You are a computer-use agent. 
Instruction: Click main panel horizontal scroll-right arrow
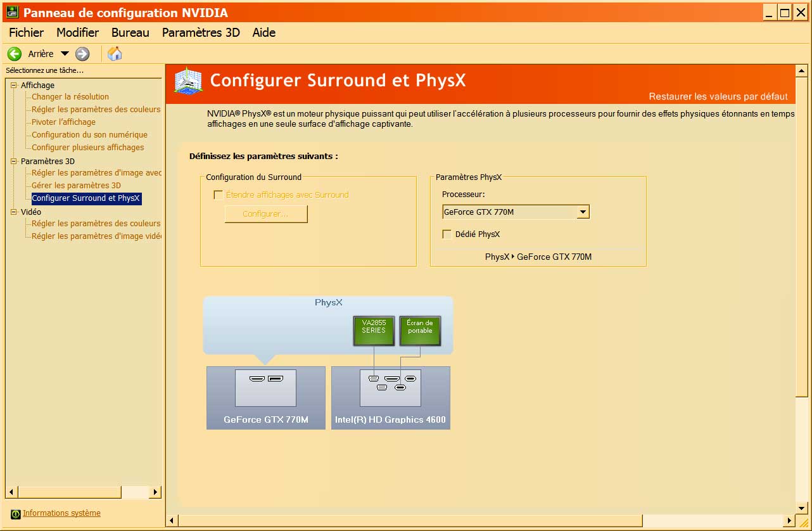point(789,521)
